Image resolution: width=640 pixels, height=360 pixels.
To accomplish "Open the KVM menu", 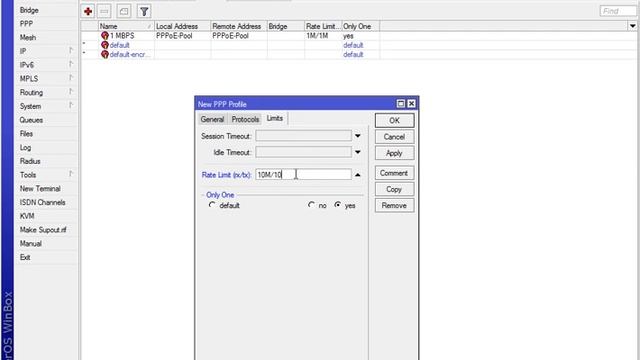I will pos(27,216).
